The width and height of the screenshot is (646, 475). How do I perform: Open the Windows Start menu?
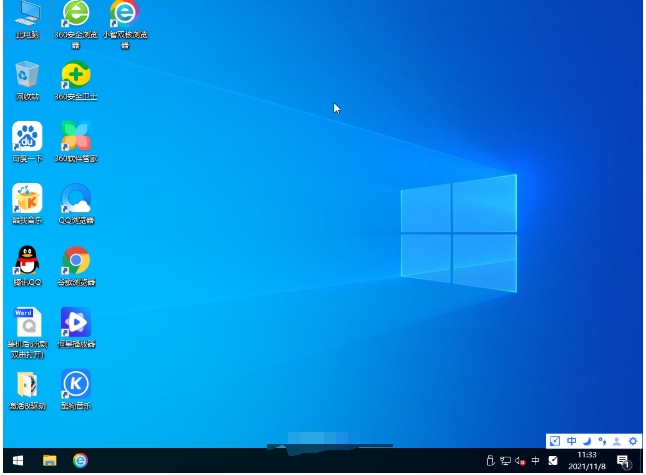pyautogui.click(x=17, y=461)
